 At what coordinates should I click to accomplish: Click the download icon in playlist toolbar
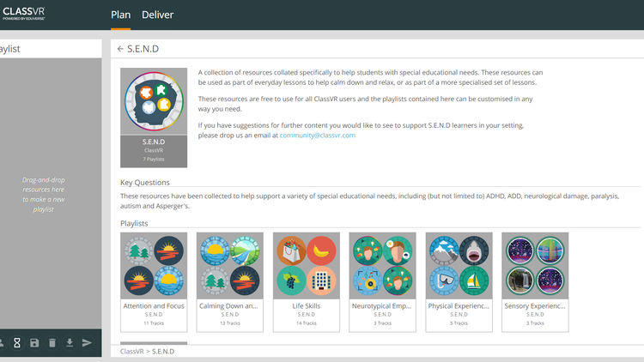pos(70,343)
